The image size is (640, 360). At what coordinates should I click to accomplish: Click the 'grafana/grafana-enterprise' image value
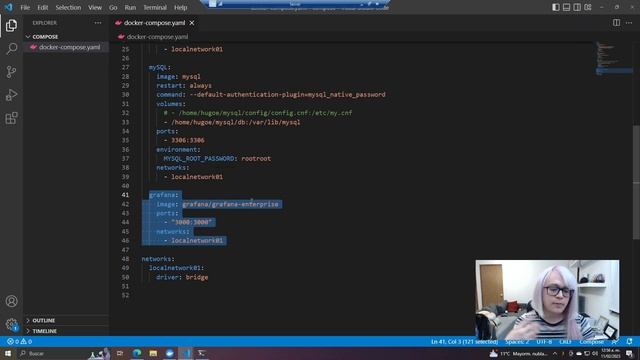coord(230,204)
